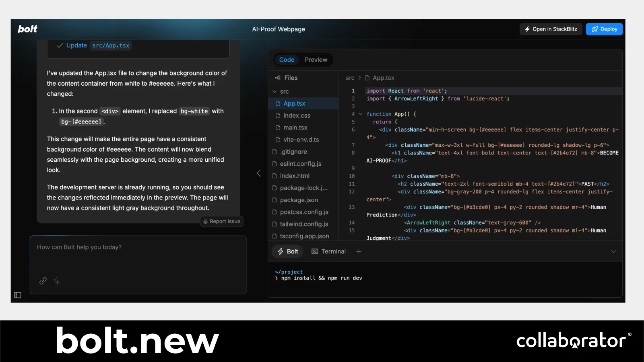Open main.tsx file

click(x=303, y=128)
